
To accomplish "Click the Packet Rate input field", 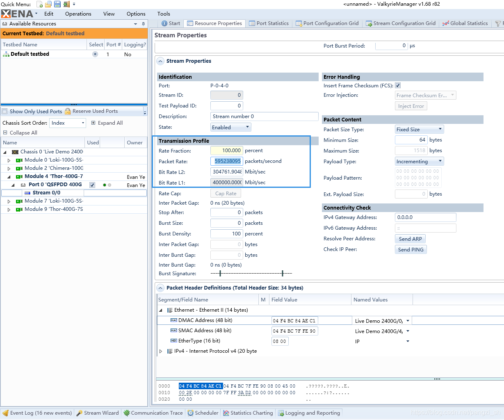I will (x=226, y=161).
